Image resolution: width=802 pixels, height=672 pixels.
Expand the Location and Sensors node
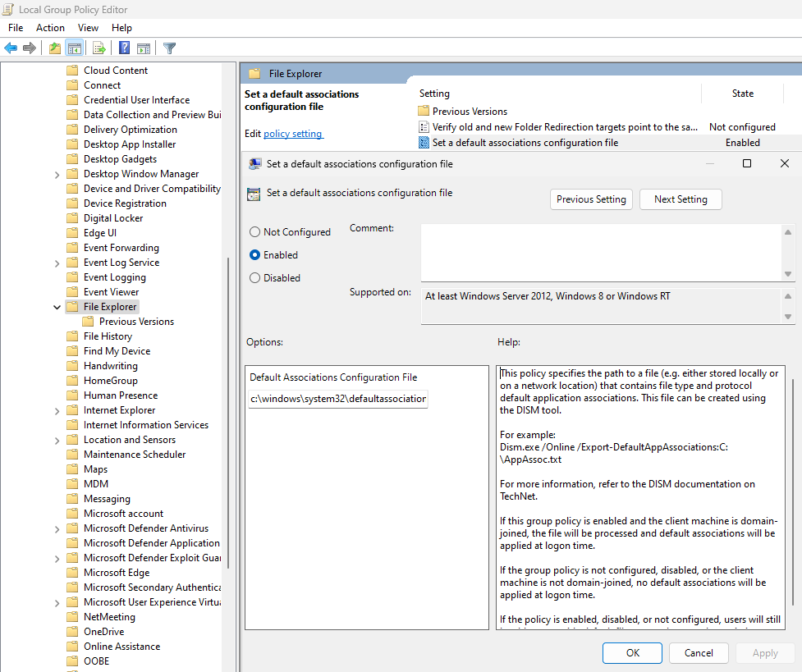pos(57,441)
